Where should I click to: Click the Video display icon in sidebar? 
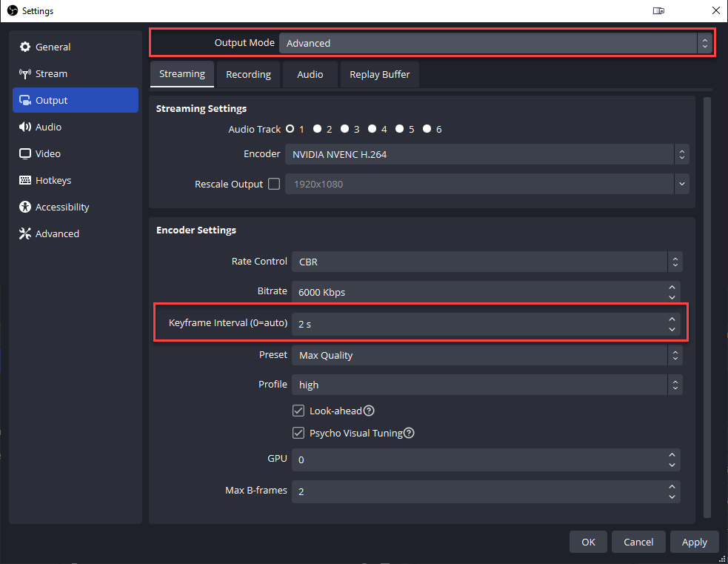tap(25, 153)
